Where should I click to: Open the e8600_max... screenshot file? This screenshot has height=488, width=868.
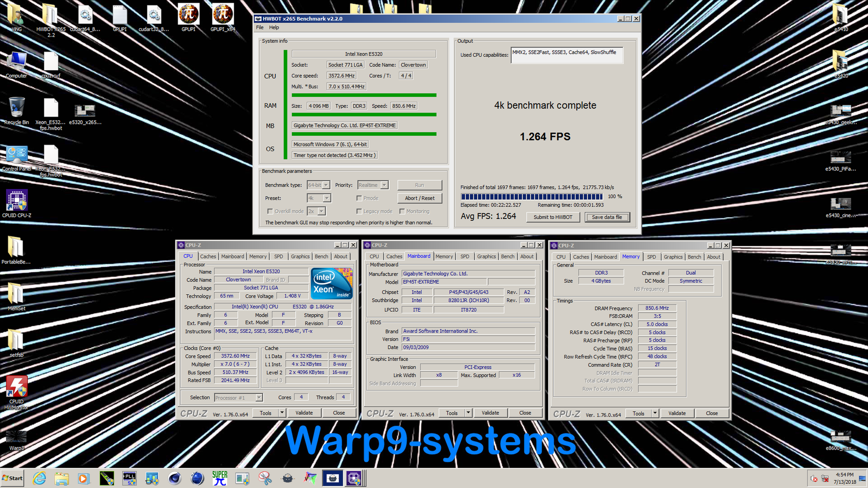click(x=841, y=439)
